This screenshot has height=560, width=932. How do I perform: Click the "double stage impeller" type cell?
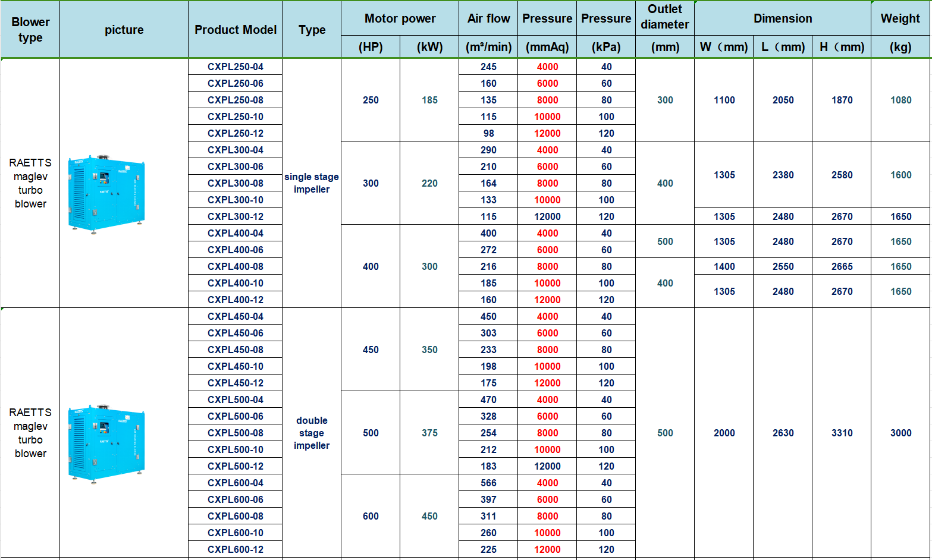(312, 433)
